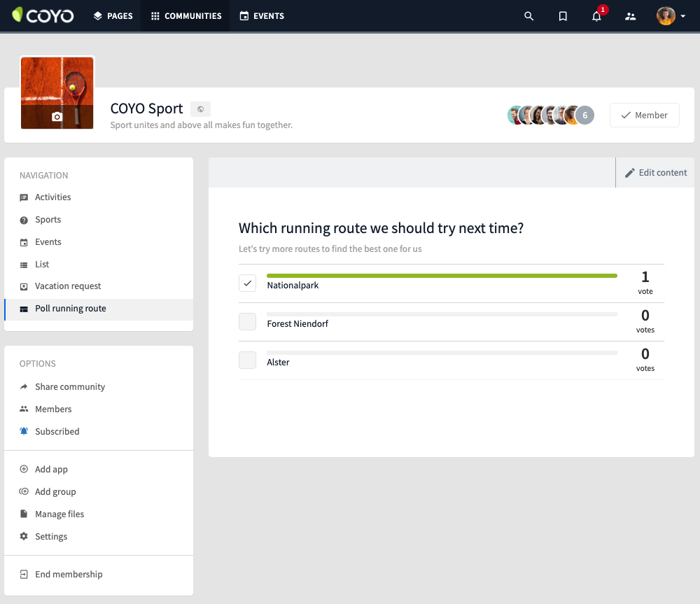Open community Settings link
Image resolution: width=700 pixels, height=604 pixels.
[x=51, y=536]
